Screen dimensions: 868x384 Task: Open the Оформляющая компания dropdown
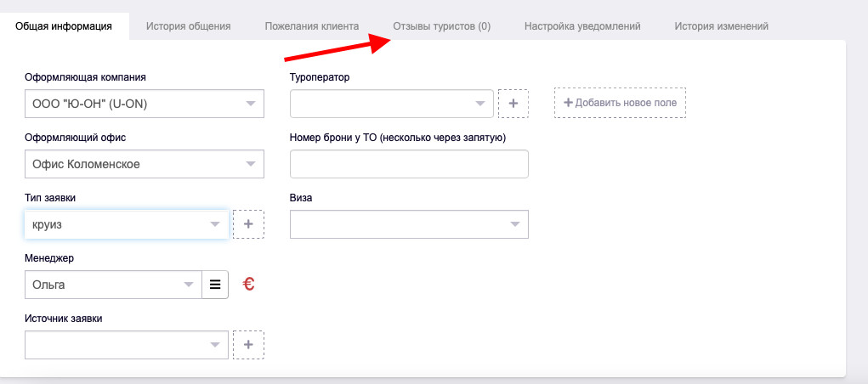145,104
